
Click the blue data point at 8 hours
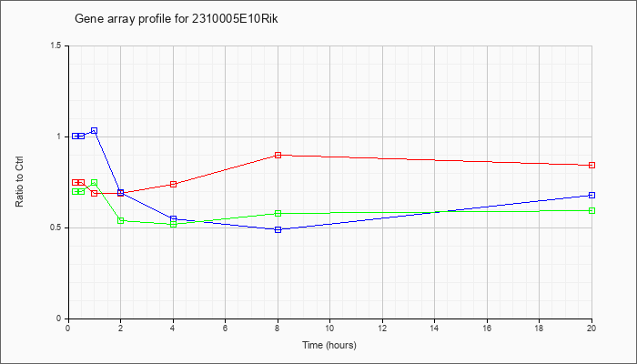coord(278,229)
